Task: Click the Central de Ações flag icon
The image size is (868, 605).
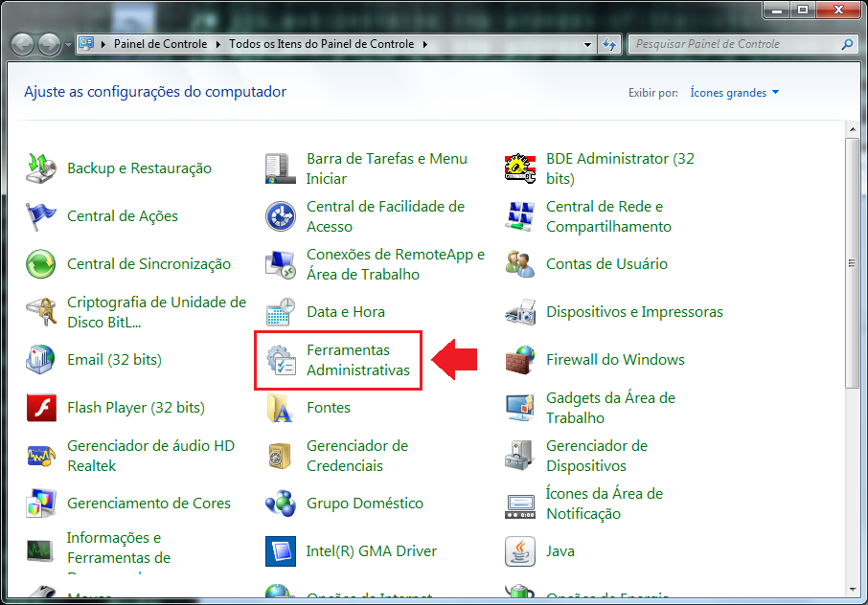Action: 41,216
